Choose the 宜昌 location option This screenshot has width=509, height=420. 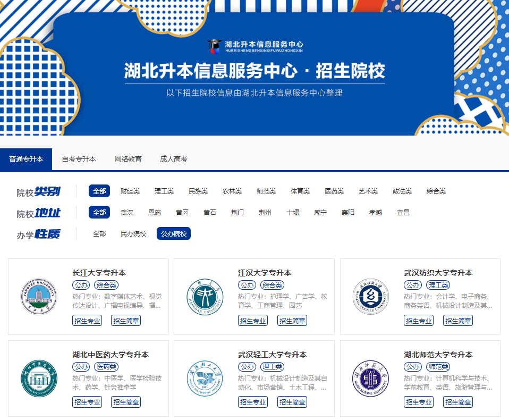[403, 213]
